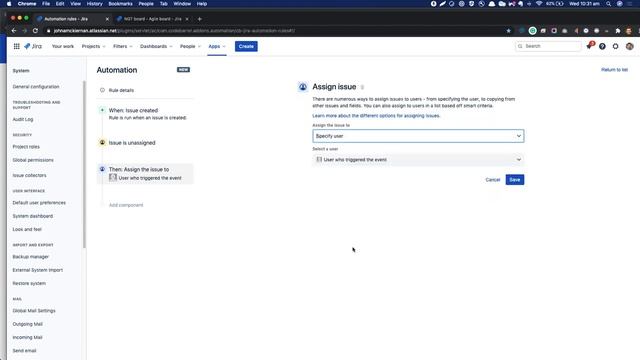
Task: Open the Select a user dropdown
Action: (418, 160)
